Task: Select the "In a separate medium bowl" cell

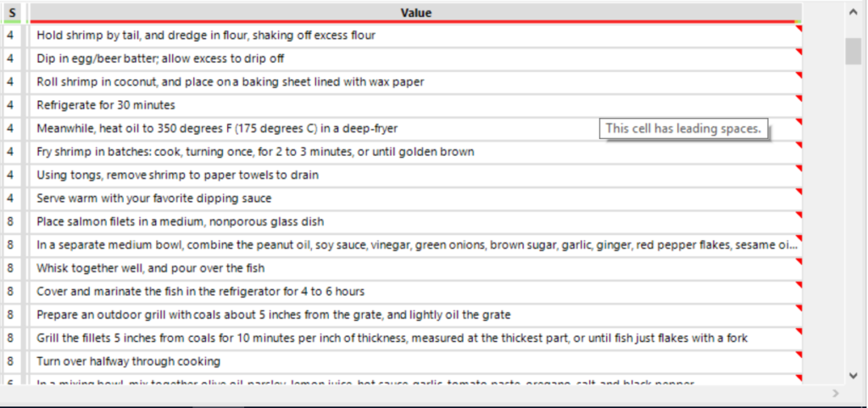Action: [x=415, y=245]
